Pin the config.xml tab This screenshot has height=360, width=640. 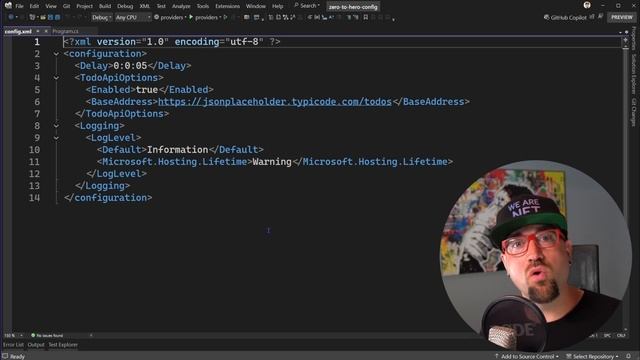pos(38,31)
